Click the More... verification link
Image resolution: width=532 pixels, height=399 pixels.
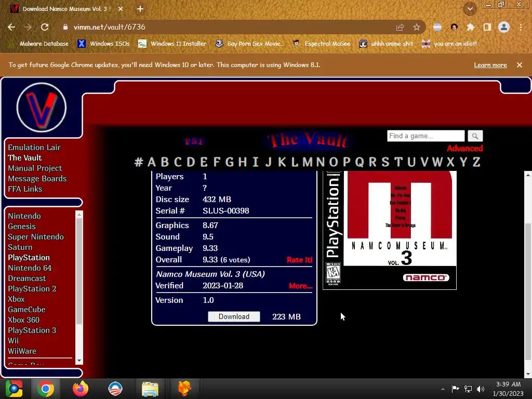pos(301,286)
